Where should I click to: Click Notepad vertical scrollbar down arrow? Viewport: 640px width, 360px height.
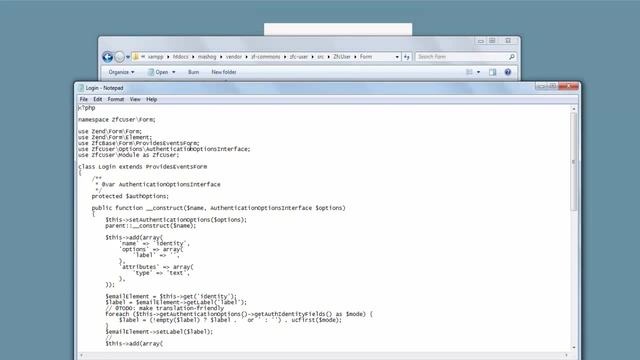574,348
